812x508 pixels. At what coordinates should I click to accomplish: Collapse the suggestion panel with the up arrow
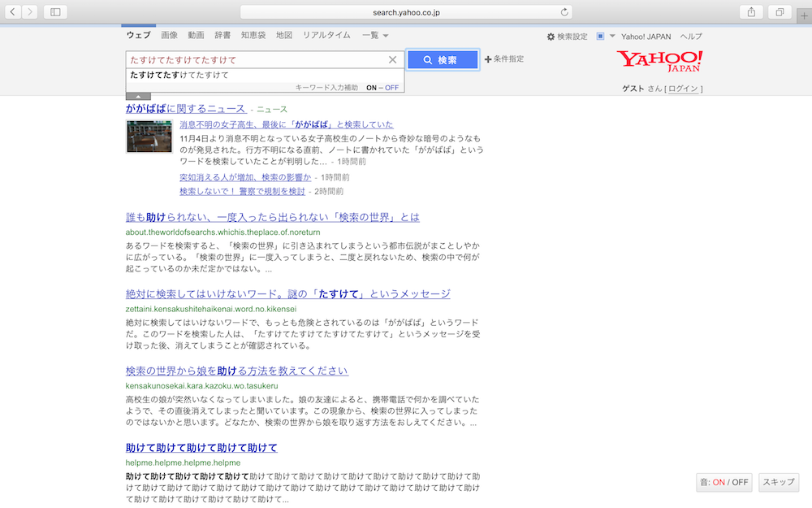(138, 97)
